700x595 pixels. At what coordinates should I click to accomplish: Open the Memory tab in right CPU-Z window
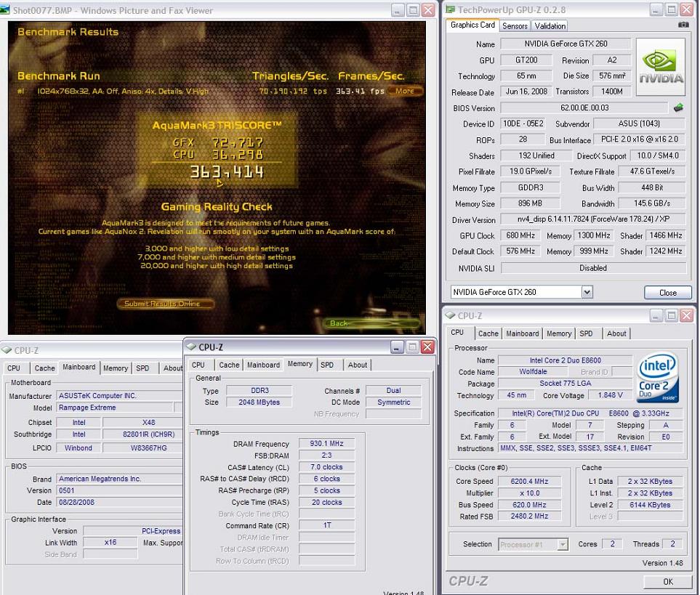point(559,333)
